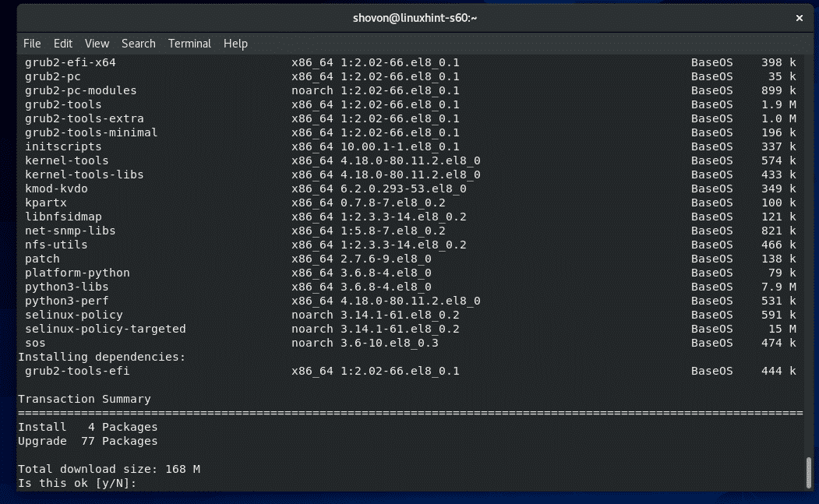
Task: Click the platform-python package name
Action: pyautogui.click(x=77, y=273)
